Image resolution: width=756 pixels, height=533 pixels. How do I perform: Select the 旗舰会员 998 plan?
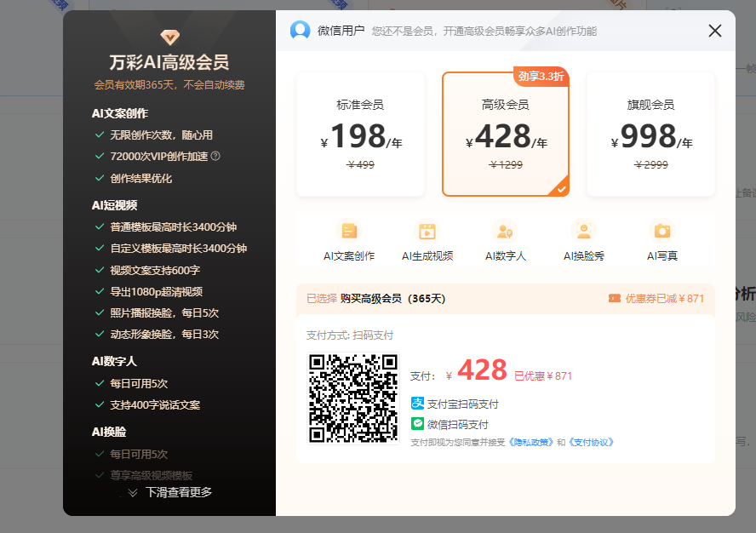pyautogui.click(x=650, y=134)
